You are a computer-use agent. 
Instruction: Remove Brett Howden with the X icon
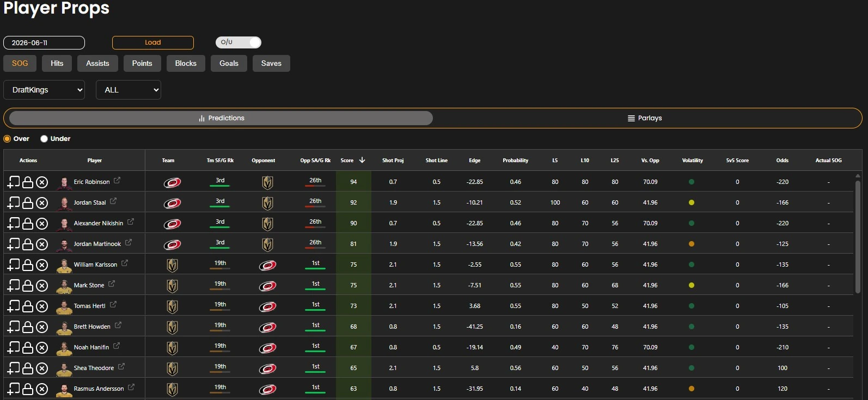[x=42, y=327]
